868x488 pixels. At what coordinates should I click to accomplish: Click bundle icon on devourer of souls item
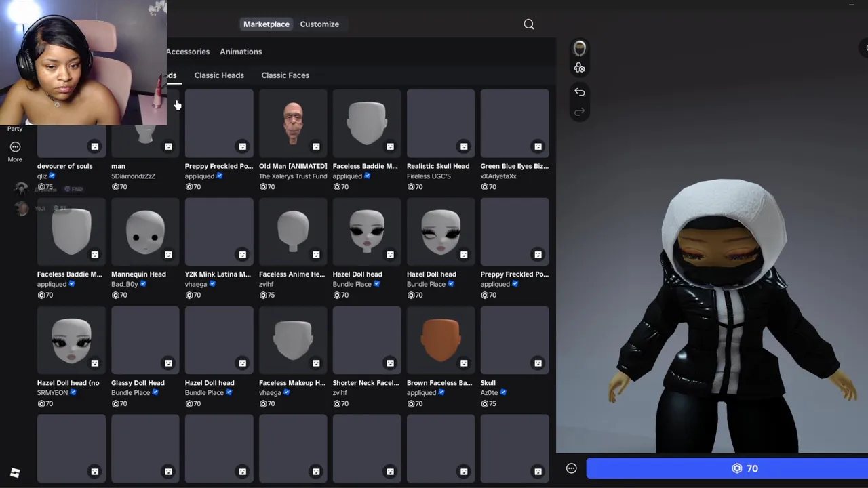pyautogui.click(x=94, y=146)
